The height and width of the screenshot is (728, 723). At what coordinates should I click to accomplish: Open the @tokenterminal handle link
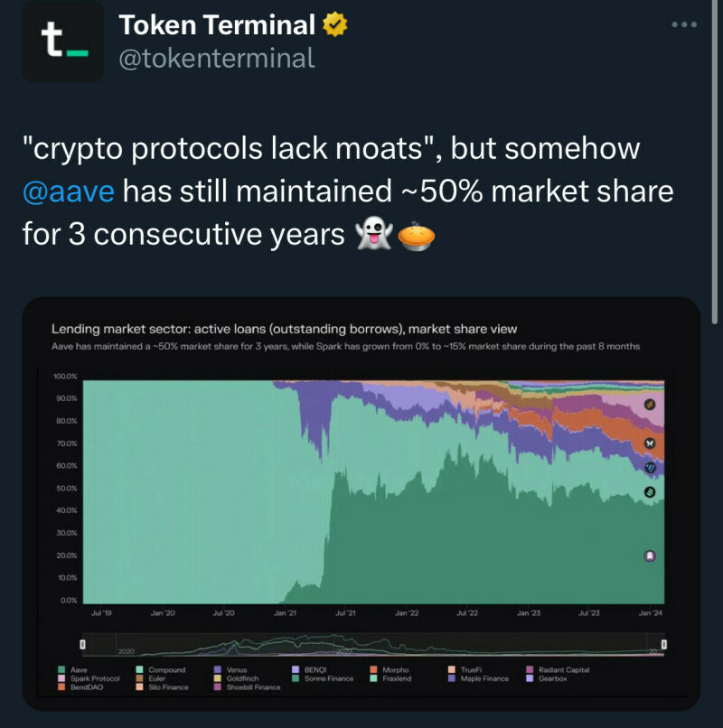[216, 59]
